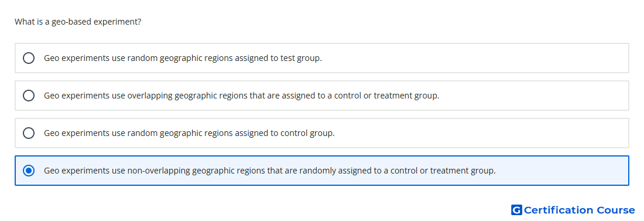Click answer text mentioning overlapping geographic regions
Viewport: 644px width, 221px height.
(x=241, y=96)
